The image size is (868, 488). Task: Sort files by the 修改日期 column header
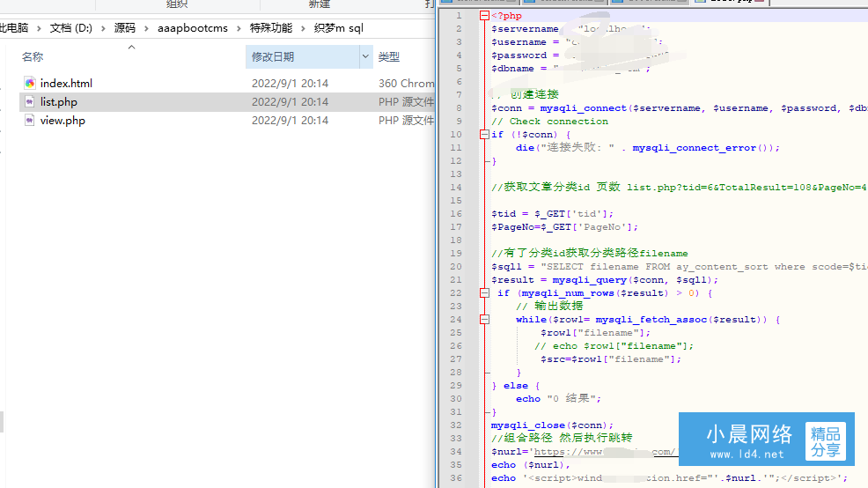(x=273, y=56)
